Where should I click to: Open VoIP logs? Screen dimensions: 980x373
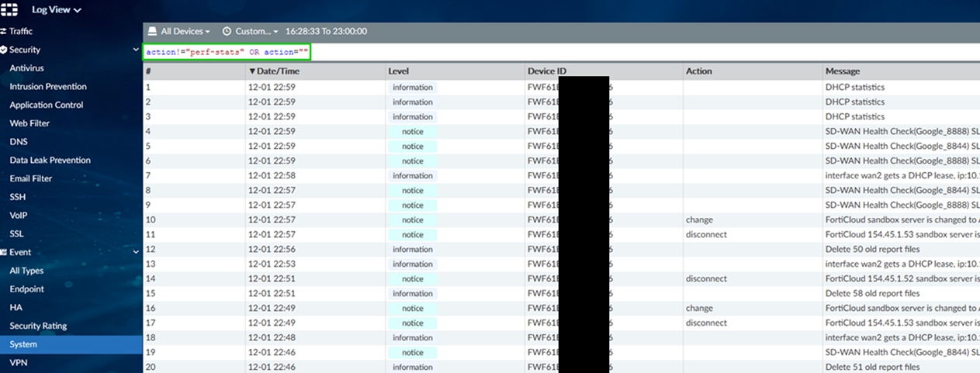(19, 216)
